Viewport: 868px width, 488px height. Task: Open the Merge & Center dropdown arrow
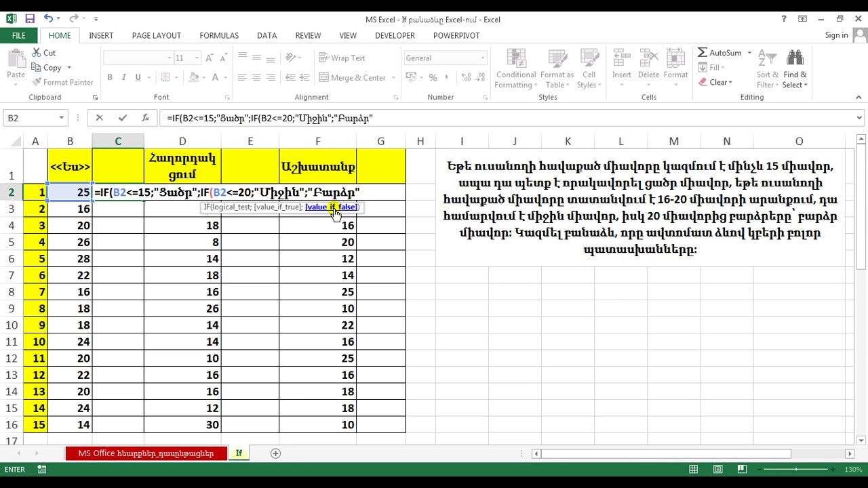[394, 78]
